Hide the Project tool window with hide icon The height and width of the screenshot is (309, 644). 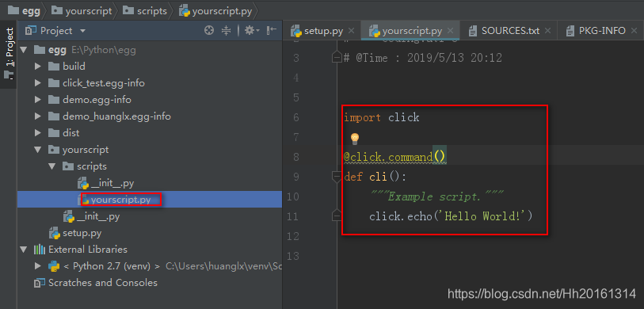point(272,30)
